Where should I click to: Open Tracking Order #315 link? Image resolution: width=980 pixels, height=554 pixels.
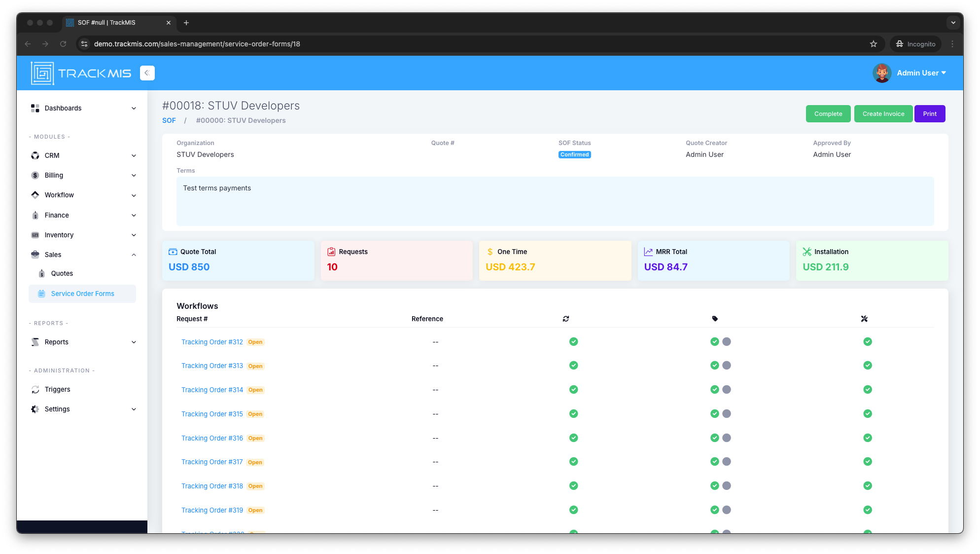(212, 414)
